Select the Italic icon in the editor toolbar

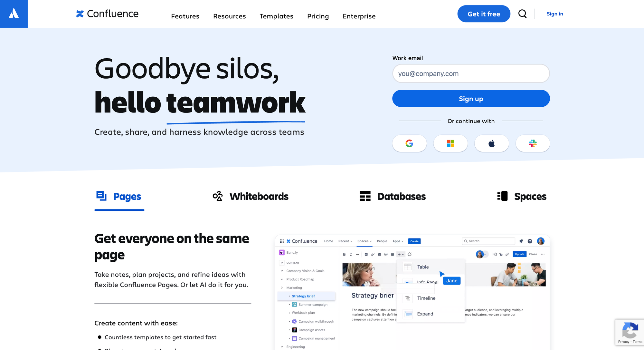[351, 254]
